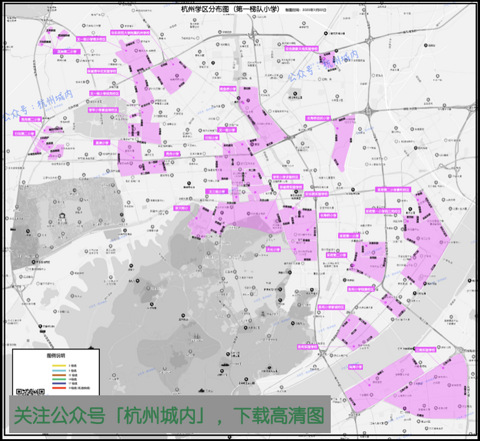This screenshot has width=480, height=441.
Task: Click 关注公众号 in the bottom banner
Action: (x=59, y=415)
